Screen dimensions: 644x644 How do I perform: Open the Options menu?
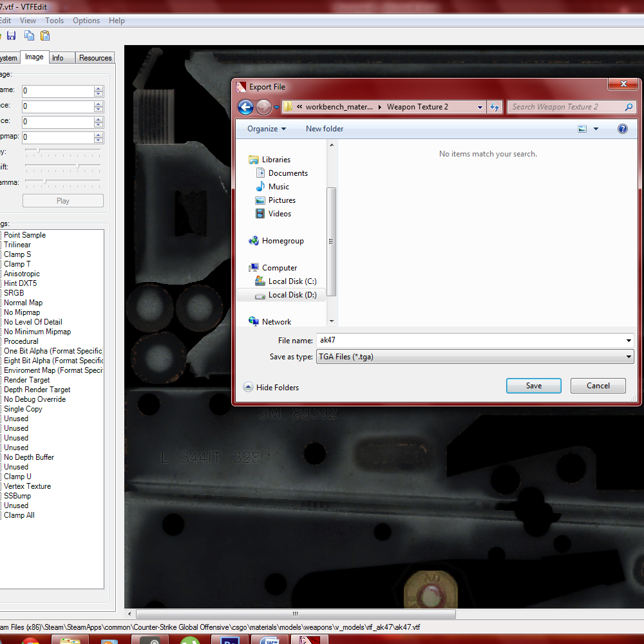(x=86, y=21)
